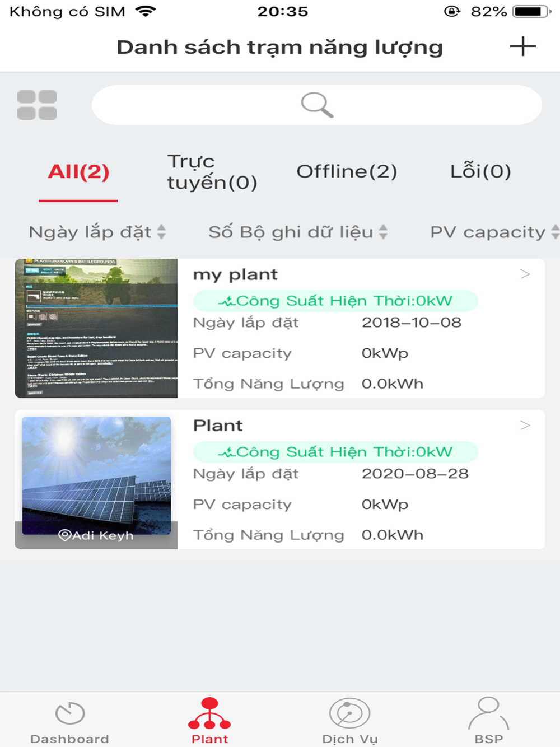Screen dimensions: 560x747
Task: Select the All(2) filter tab
Action: point(78,171)
